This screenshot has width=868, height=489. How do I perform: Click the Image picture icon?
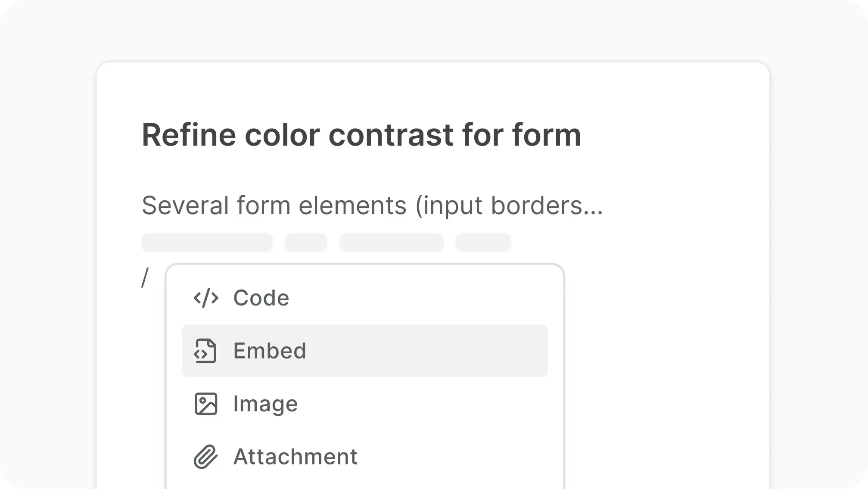tap(206, 404)
